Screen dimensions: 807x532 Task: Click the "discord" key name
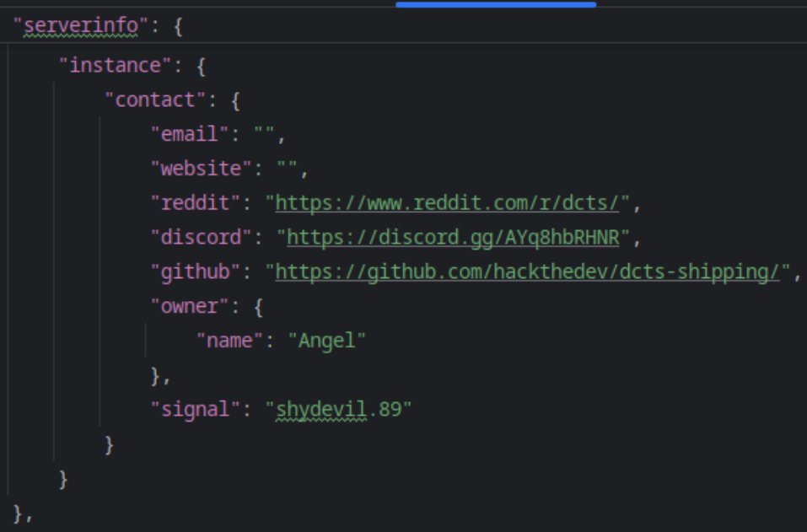(201, 238)
